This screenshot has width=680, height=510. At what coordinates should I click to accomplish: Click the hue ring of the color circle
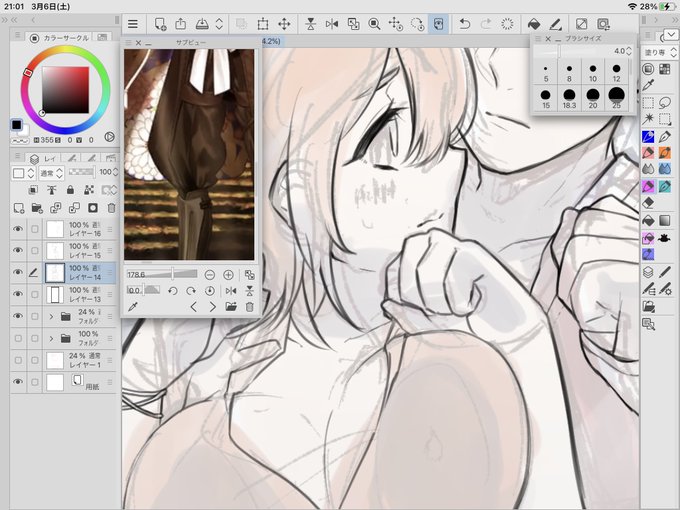(65, 50)
